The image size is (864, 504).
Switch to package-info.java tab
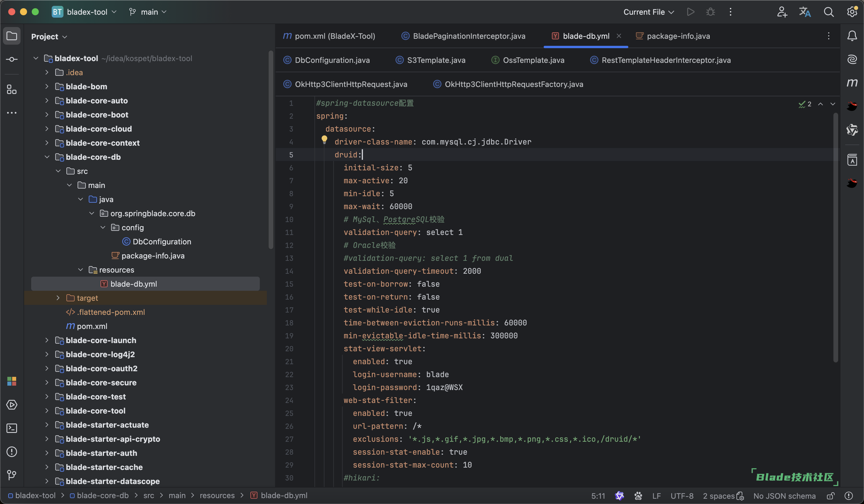(x=673, y=36)
